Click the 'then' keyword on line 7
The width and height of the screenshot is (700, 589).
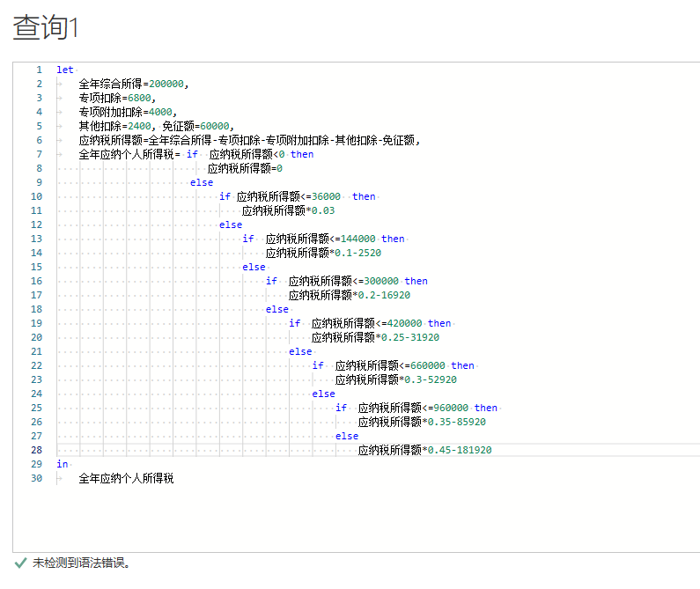302,154
